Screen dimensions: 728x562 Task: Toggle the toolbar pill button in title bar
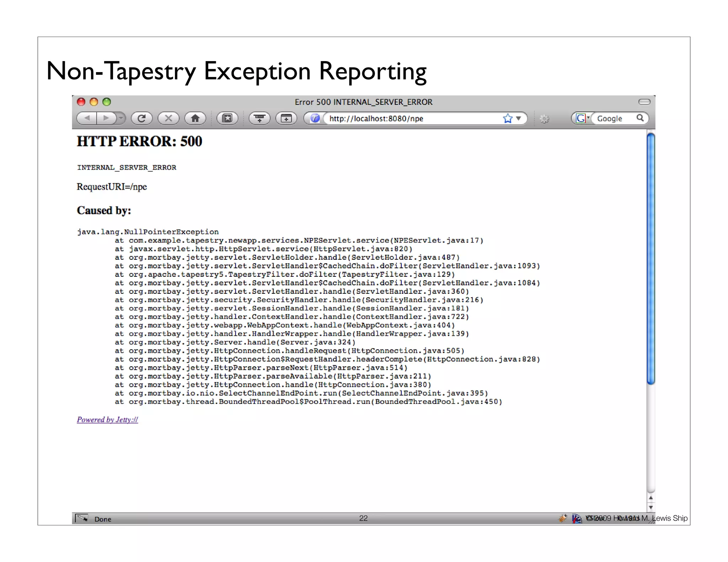(644, 102)
